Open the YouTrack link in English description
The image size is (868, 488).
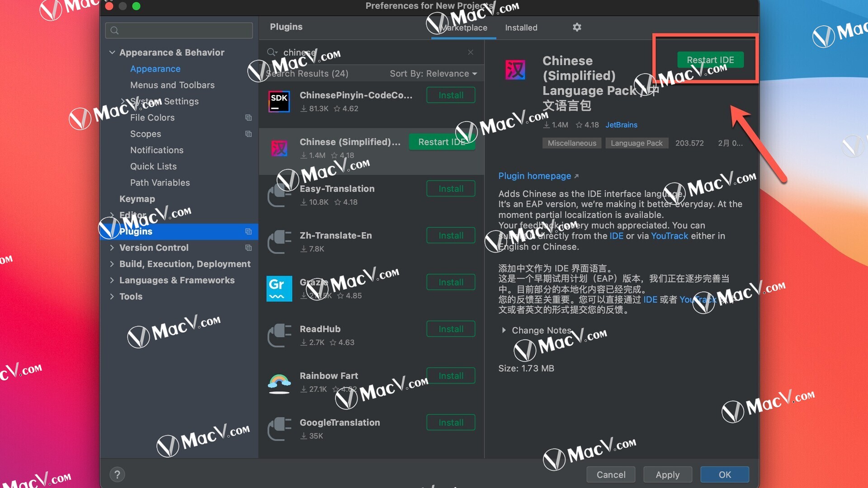point(670,236)
